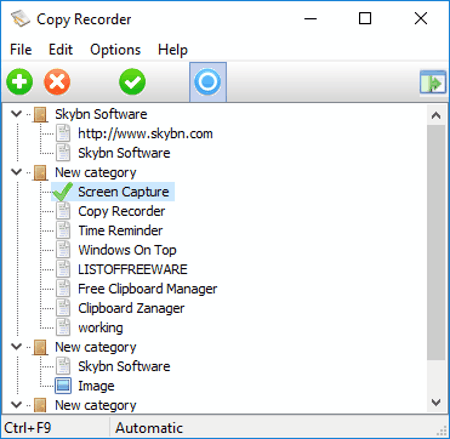Screen dimensions: 450x439
Task: Select New category label above second Skybn Software
Action: point(95,347)
